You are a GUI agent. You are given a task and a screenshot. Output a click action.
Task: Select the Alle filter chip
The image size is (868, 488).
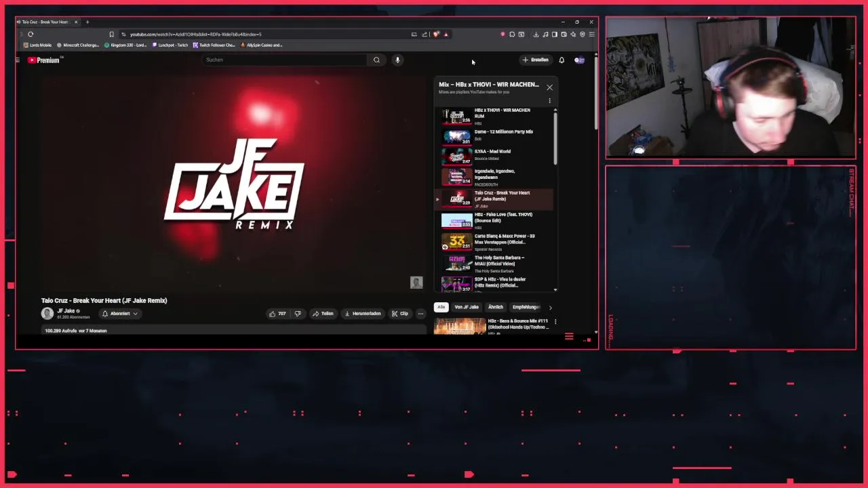(x=441, y=307)
